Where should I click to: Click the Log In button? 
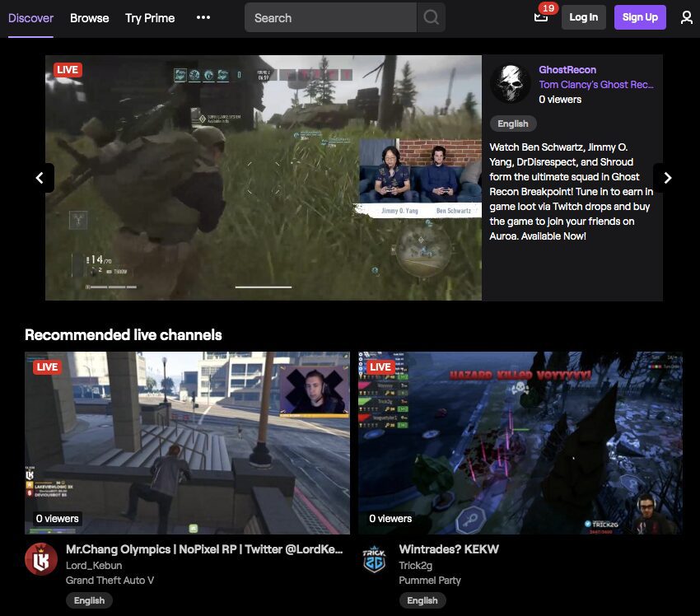(x=584, y=17)
